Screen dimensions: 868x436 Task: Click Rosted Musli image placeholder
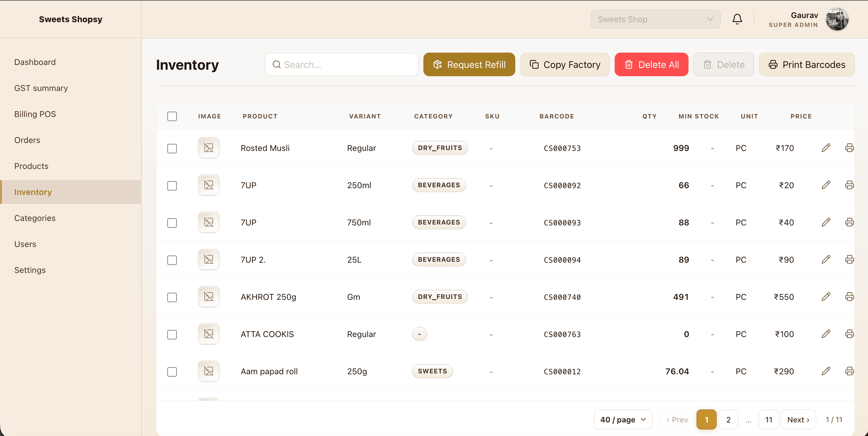[209, 148]
